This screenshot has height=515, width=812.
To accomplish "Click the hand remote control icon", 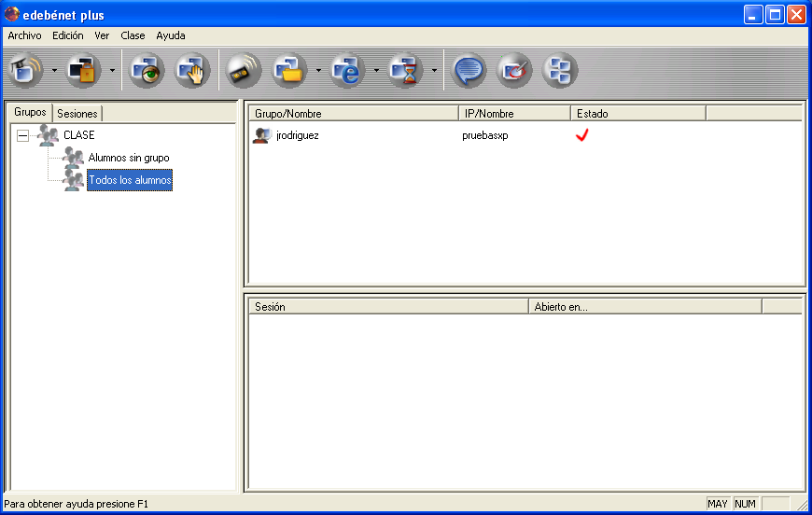I will (193, 71).
